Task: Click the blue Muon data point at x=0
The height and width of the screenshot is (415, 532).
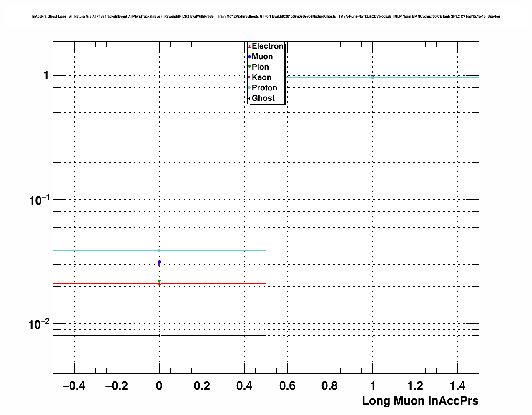Action: click(160, 262)
